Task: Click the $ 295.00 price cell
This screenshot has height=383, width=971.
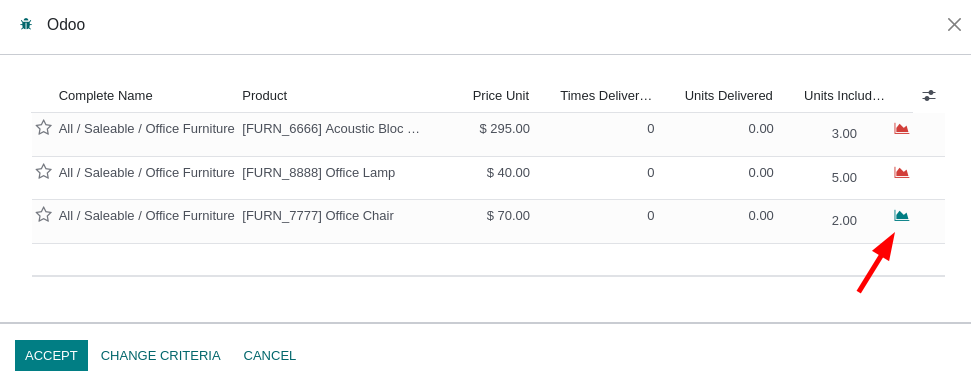Action: 504,129
